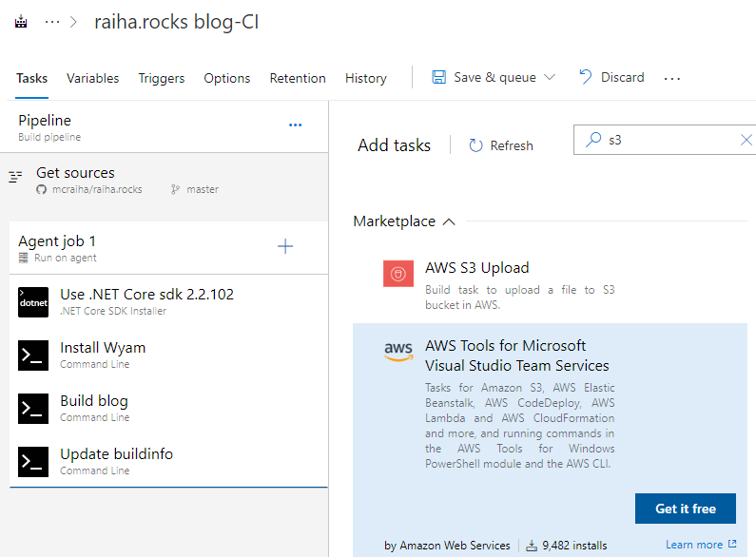The height and width of the screenshot is (557, 756).
Task: Click the build pipelines icon in breadcrumb
Action: tap(21, 22)
